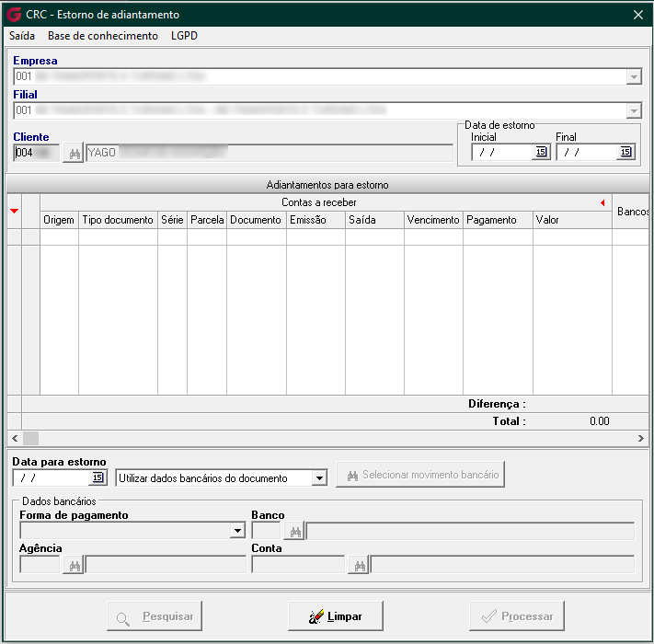Click the Saída column header
The width and height of the screenshot is (654, 644).
[374, 220]
